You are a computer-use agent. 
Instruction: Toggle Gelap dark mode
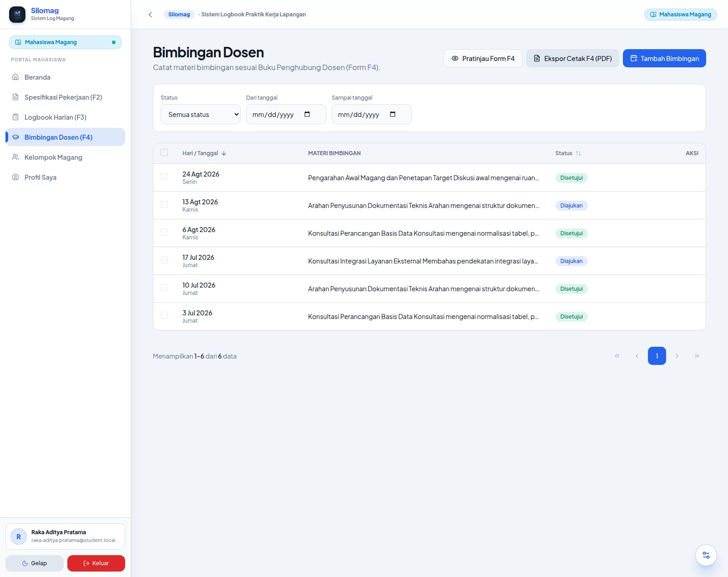(x=35, y=563)
